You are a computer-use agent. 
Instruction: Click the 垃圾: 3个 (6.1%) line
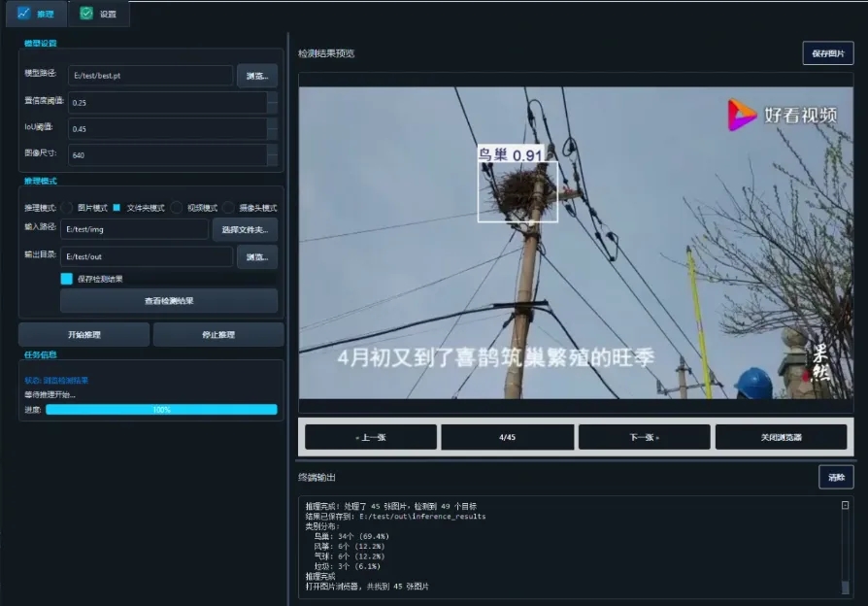(x=347, y=566)
